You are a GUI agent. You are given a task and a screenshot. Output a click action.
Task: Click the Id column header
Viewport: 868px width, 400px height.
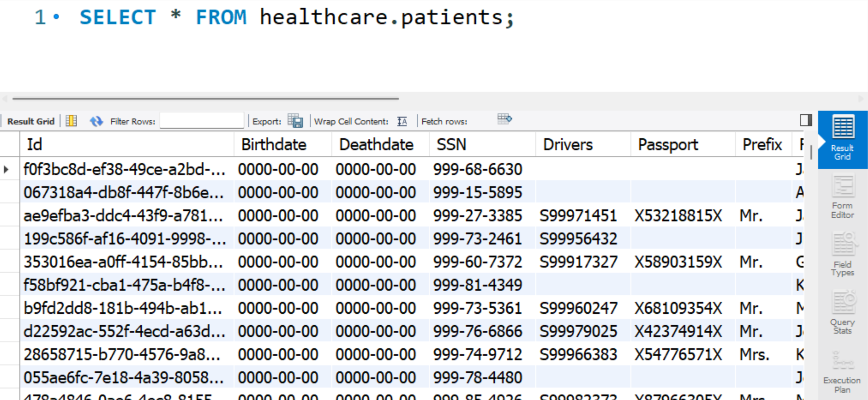tap(35, 145)
